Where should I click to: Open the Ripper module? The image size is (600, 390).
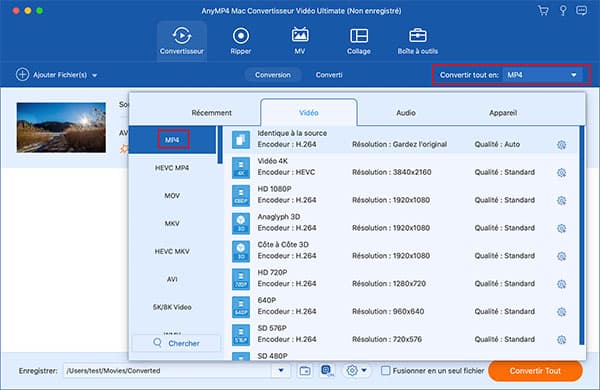(x=241, y=41)
